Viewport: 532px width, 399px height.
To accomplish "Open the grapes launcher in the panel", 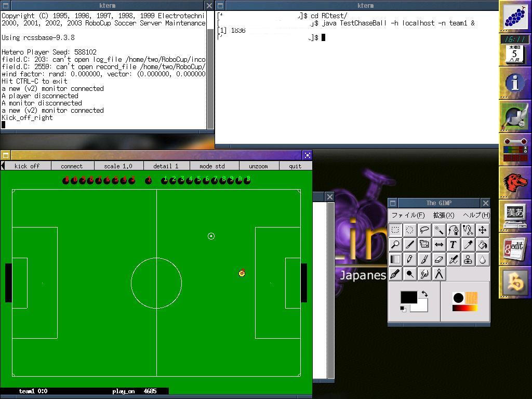I will [515, 17].
